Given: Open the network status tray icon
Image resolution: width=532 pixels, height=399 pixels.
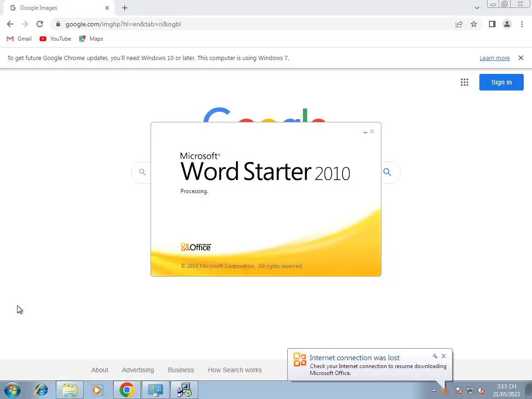Looking at the screenshot, I should (x=470, y=391).
